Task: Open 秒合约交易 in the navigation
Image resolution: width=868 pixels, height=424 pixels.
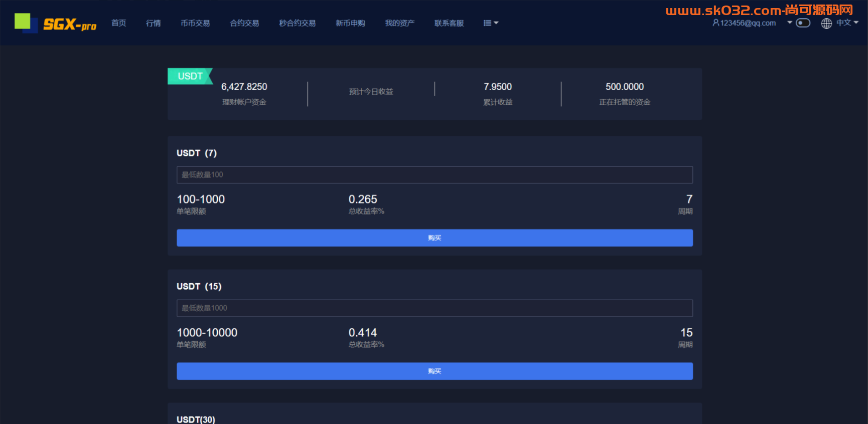Action: coord(298,23)
